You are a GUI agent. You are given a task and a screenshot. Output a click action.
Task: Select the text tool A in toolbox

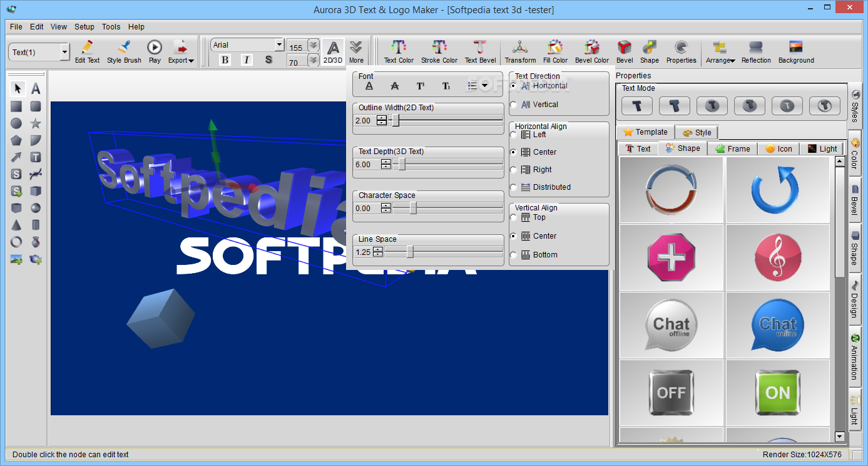[x=36, y=89]
